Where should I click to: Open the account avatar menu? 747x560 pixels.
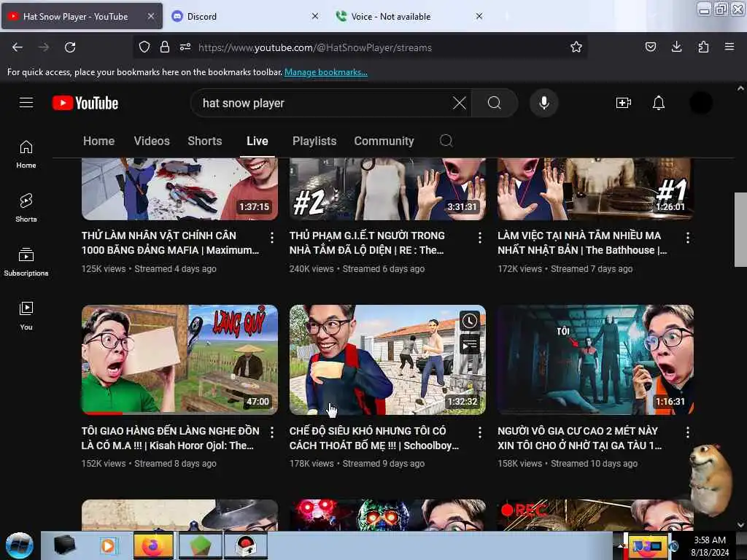coord(701,103)
